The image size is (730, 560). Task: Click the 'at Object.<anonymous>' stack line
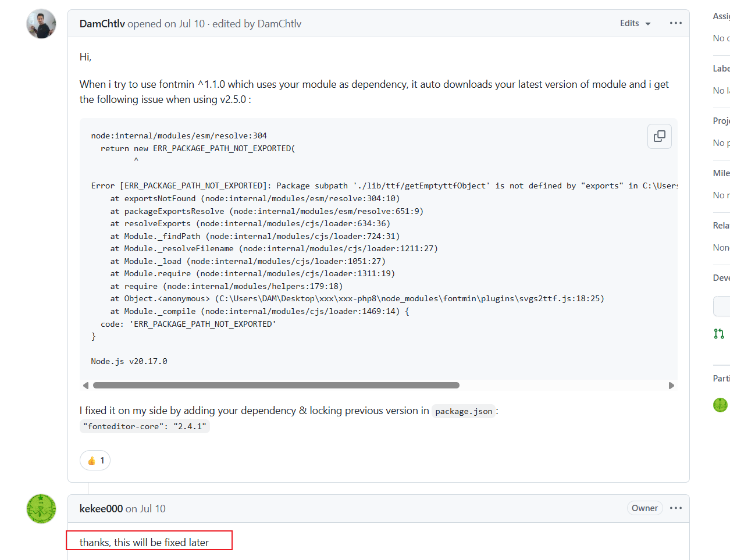358,298
